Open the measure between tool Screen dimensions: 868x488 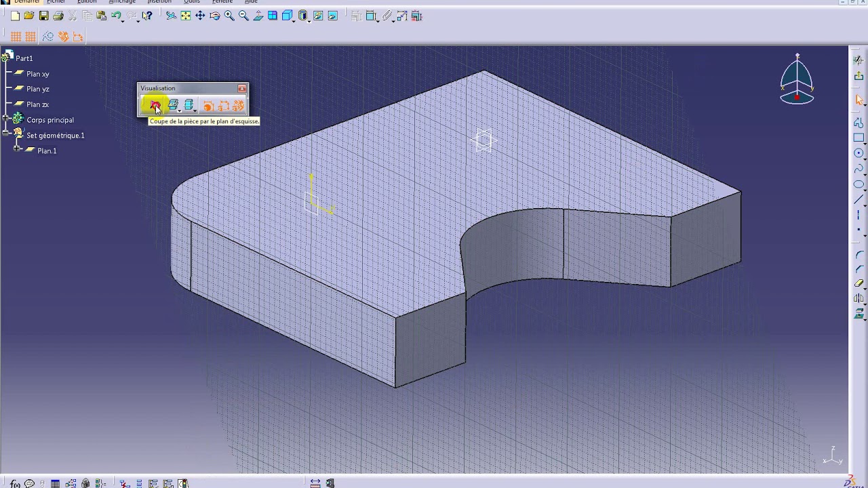point(315,483)
